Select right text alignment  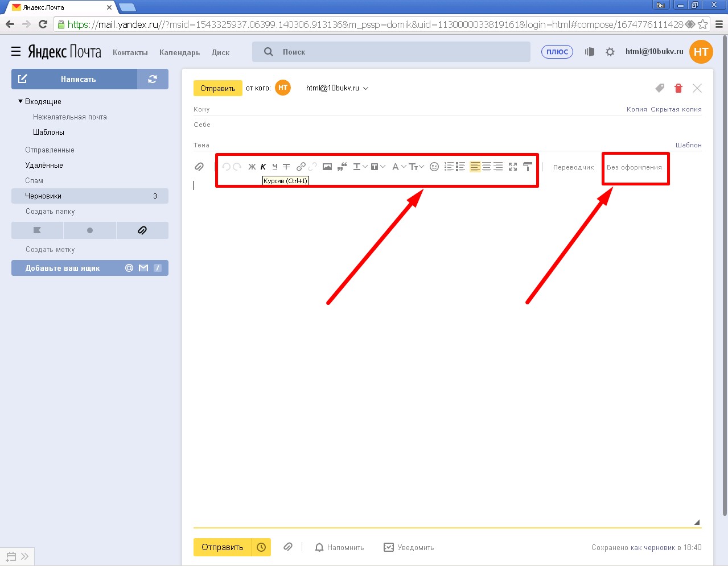498,167
